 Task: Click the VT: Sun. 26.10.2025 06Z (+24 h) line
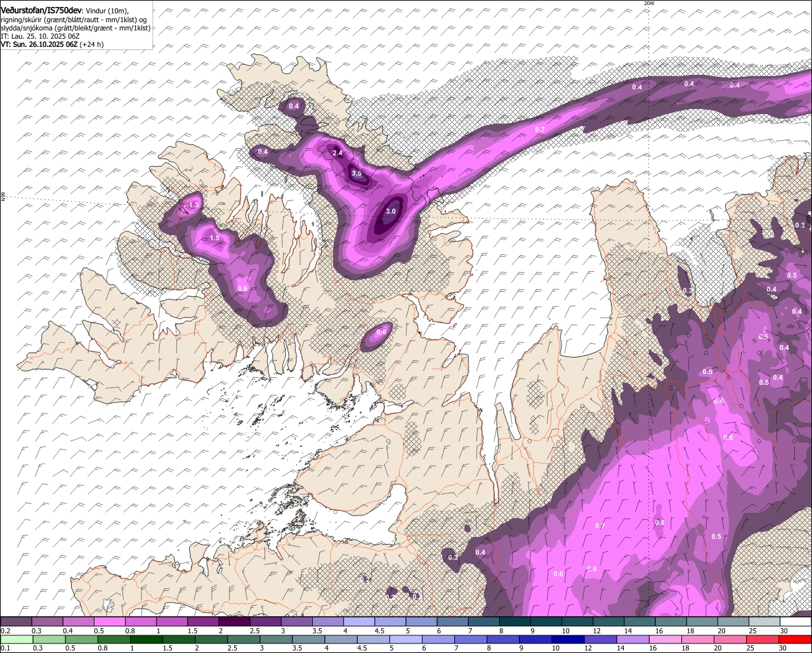52,44
